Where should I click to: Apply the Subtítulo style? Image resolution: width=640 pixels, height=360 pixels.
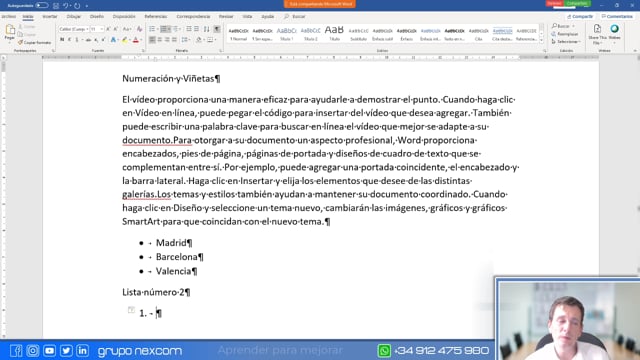358,34
